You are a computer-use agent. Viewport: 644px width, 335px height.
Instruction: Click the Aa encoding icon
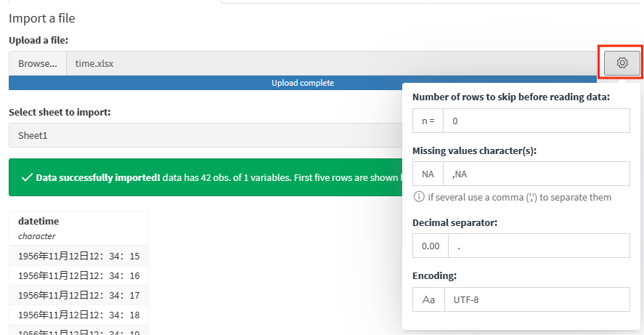(x=428, y=299)
